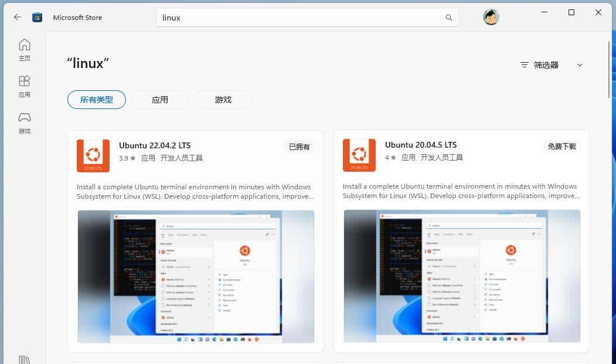616x364 pixels.
Task: Click the Microsoft Store logo icon
Action: [37, 17]
